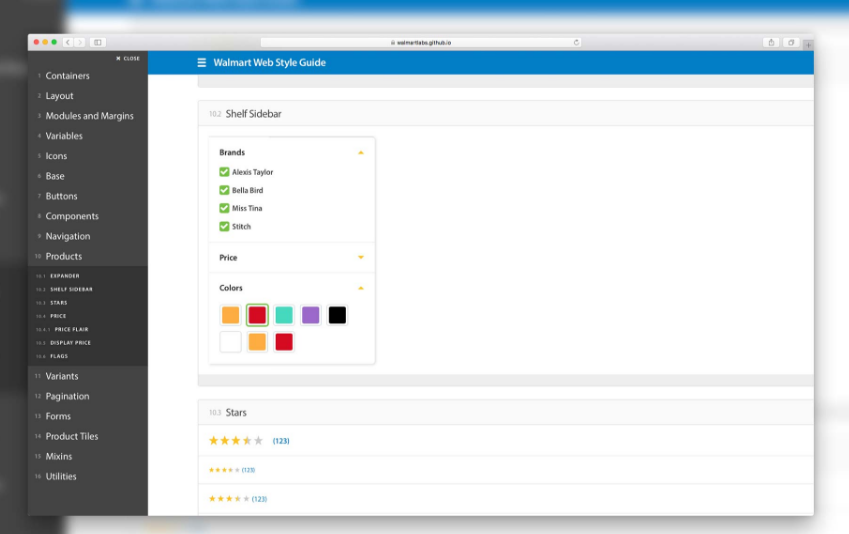This screenshot has height=534, width=849.
Task: Open Product Tiles in the sidebar
Action: coord(71,437)
